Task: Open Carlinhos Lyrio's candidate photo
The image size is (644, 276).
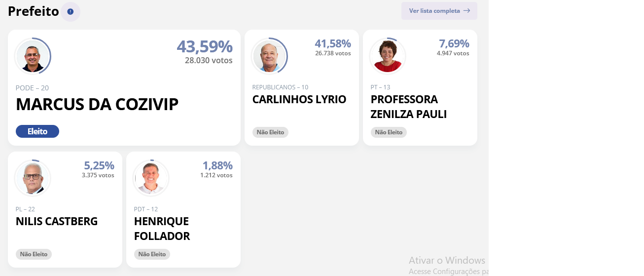Action: pos(269,56)
